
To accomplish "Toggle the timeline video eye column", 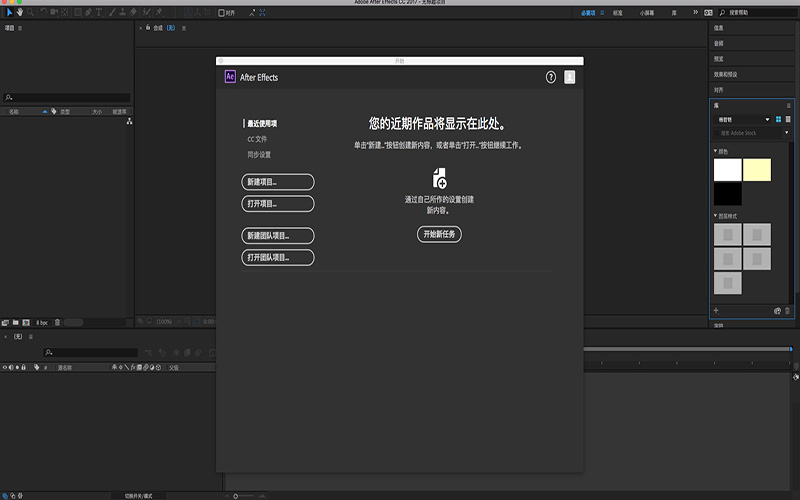I will 5,367.
